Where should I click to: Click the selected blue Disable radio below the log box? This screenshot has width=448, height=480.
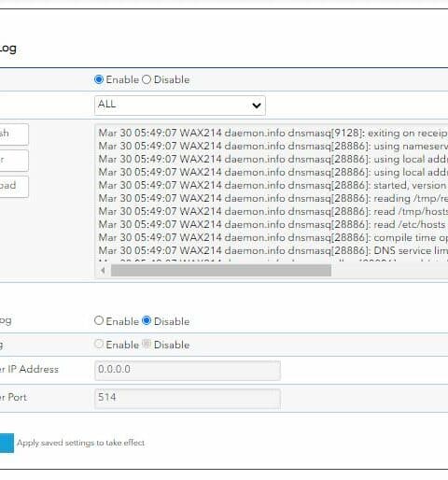(x=147, y=320)
